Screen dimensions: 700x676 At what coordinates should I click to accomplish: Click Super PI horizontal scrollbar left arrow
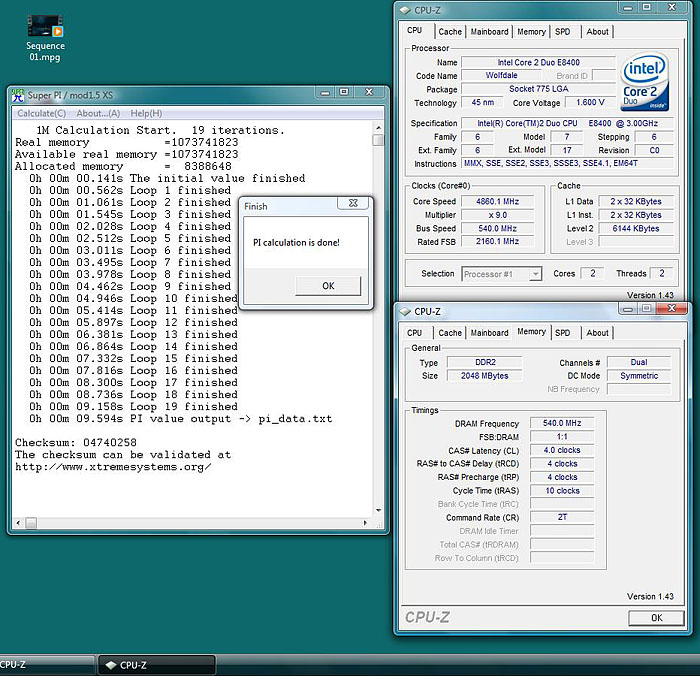coord(18,522)
